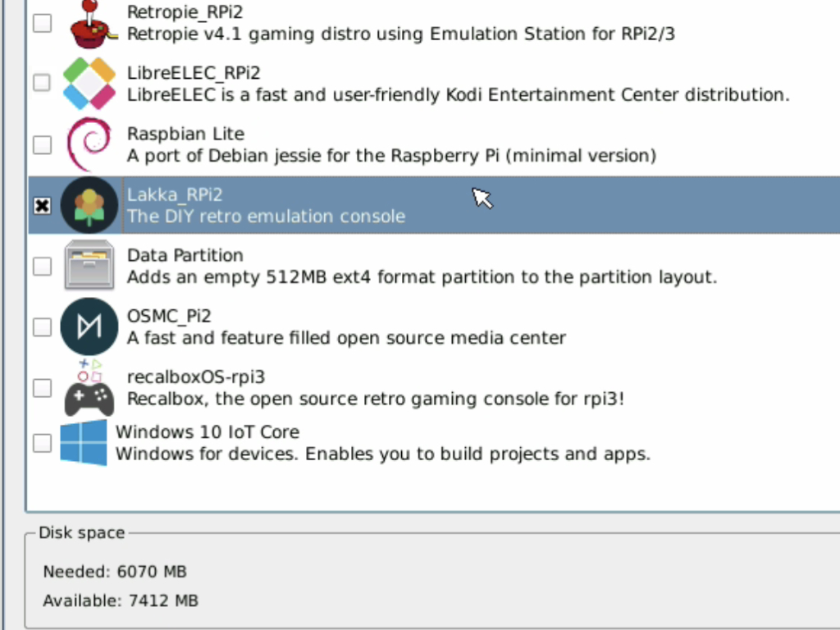
Task: Click the recalbox gamepad icon
Action: tap(89, 387)
